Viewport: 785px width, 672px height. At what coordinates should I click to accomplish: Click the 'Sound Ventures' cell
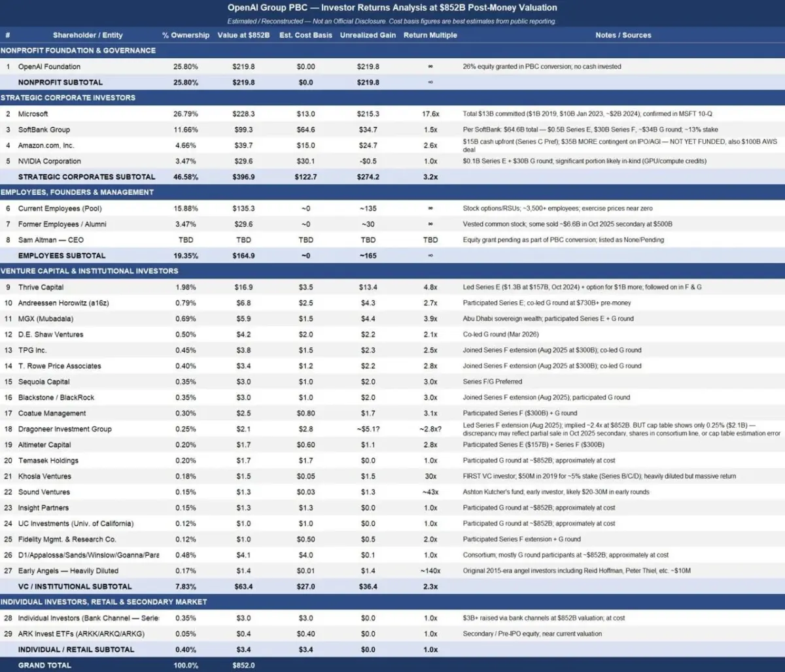pos(44,492)
